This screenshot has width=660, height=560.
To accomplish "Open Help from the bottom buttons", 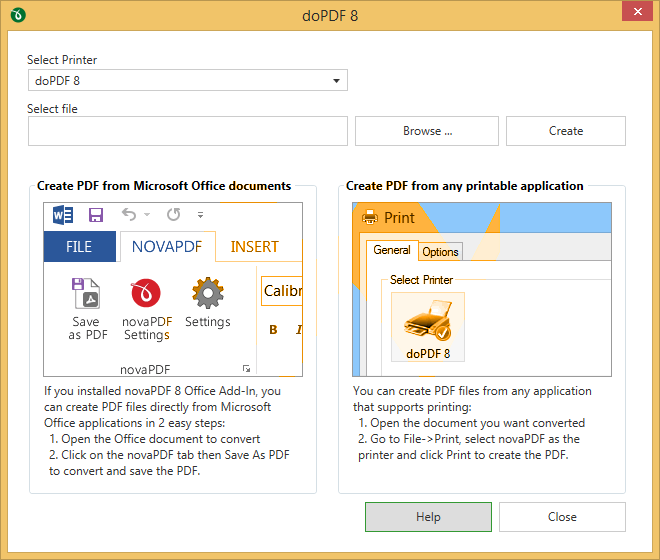I will coord(428,517).
